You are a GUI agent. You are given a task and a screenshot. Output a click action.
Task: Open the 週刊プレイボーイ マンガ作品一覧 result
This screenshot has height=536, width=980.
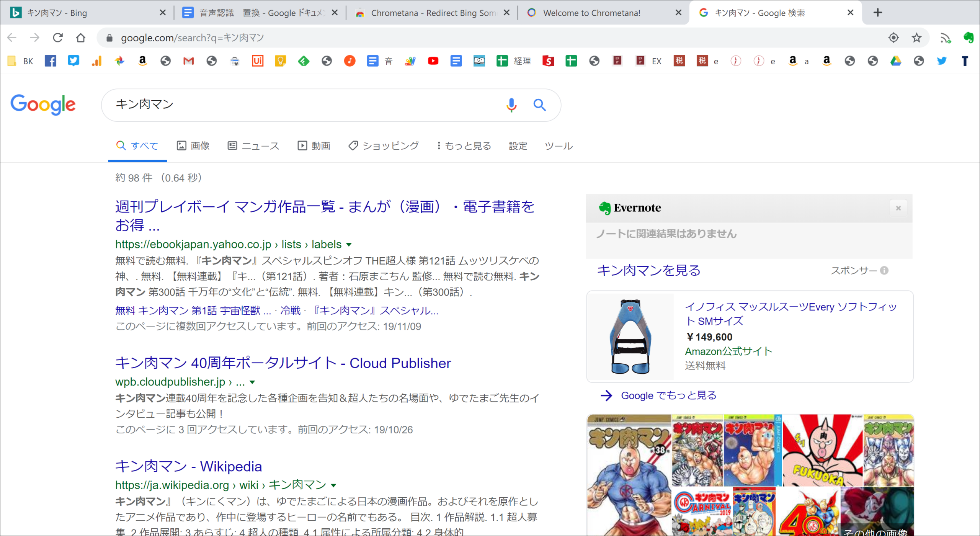click(x=325, y=216)
